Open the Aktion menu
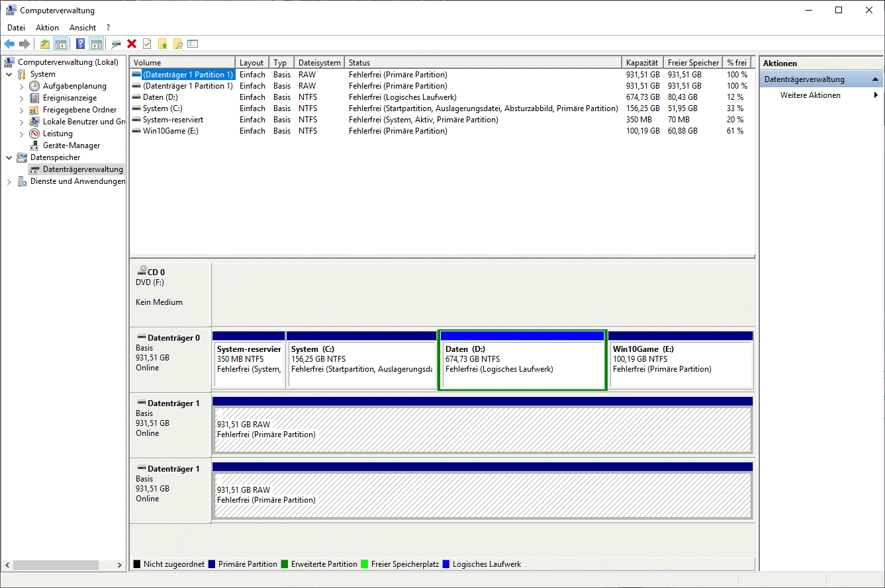The height and width of the screenshot is (588, 885). [47, 28]
